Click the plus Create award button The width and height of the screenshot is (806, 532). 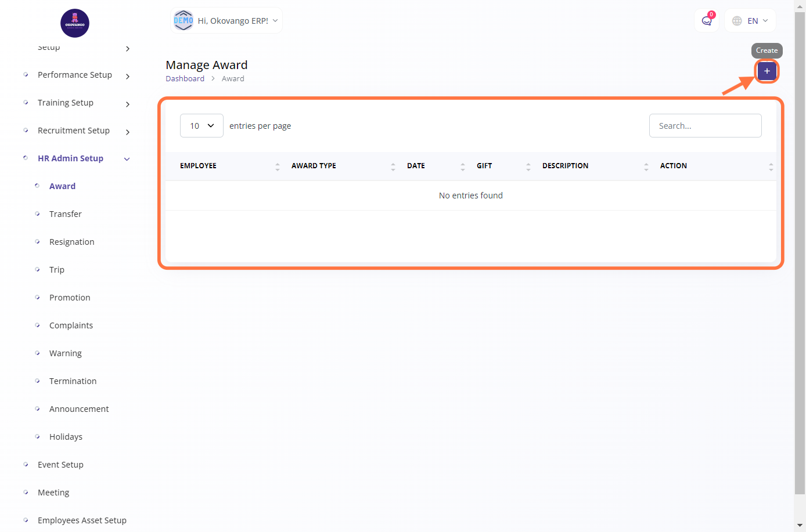767,71
